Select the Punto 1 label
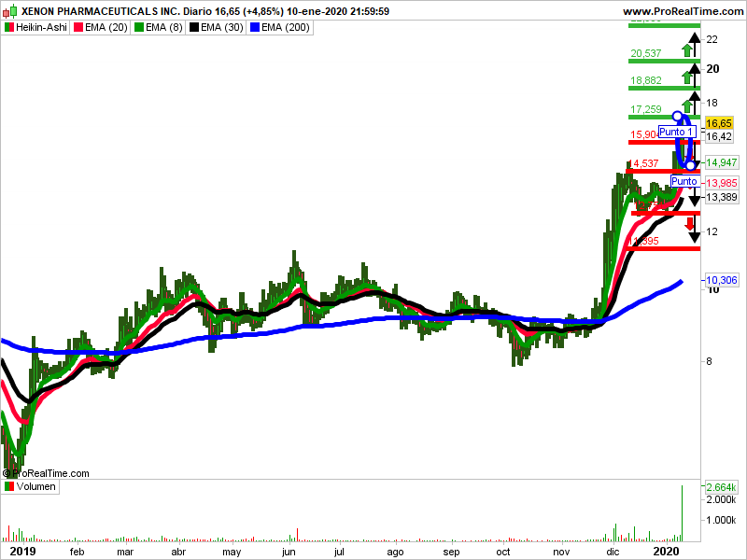Image resolution: width=747 pixels, height=560 pixels. pos(677,132)
